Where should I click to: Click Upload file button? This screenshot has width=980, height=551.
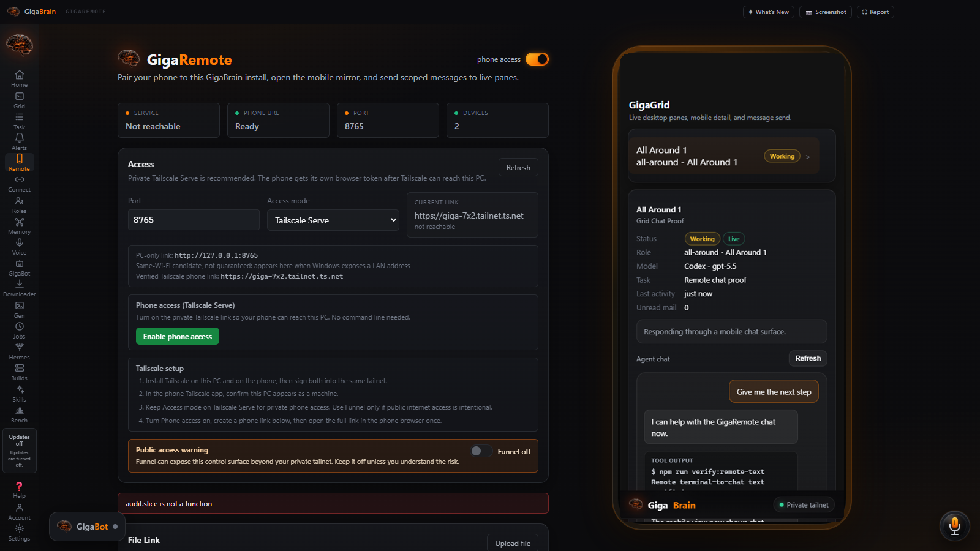click(x=513, y=543)
